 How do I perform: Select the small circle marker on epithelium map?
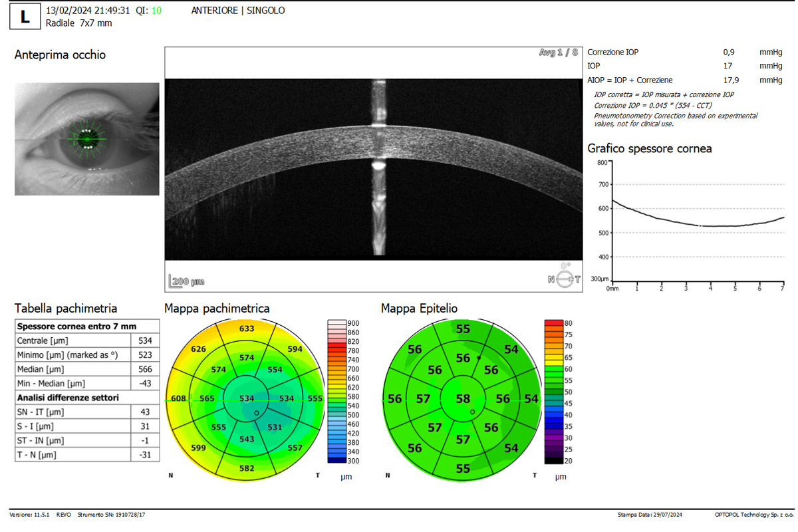(x=472, y=412)
